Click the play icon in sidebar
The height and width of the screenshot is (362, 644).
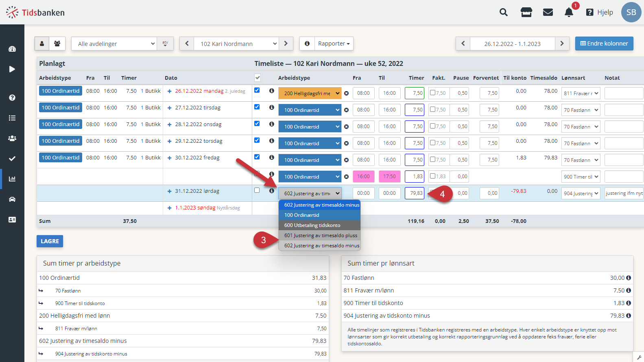(12, 69)
